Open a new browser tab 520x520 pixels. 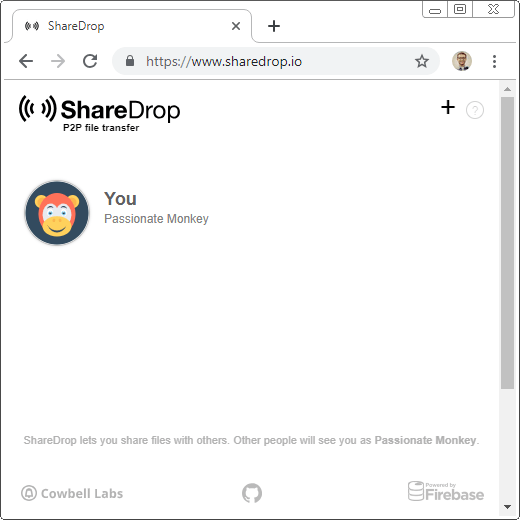[x=274, y=26]
